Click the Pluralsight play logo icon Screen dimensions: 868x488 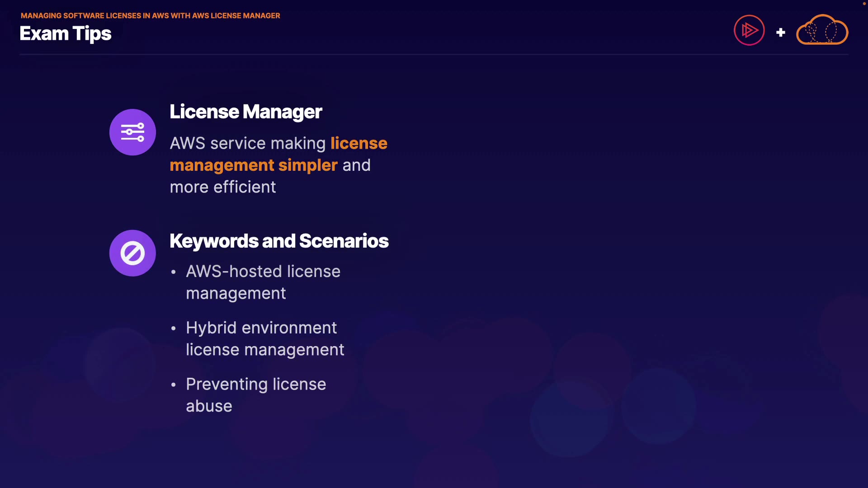749,30
